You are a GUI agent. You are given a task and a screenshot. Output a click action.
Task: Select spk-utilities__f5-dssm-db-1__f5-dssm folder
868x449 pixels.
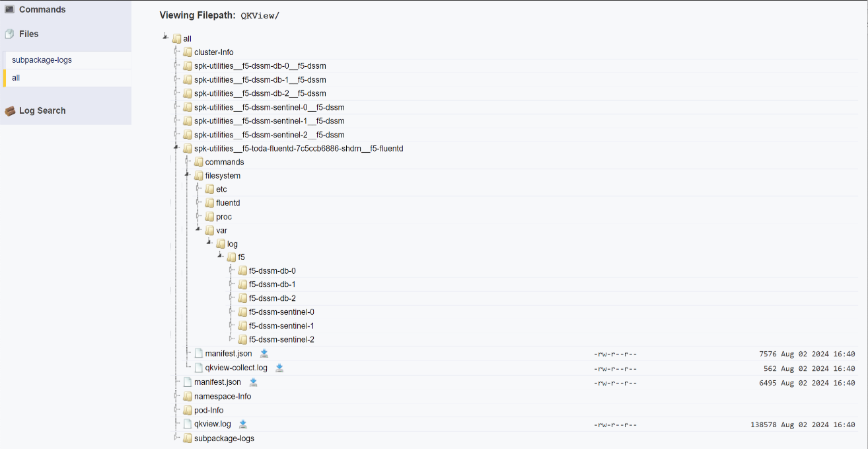coord(260,79)
